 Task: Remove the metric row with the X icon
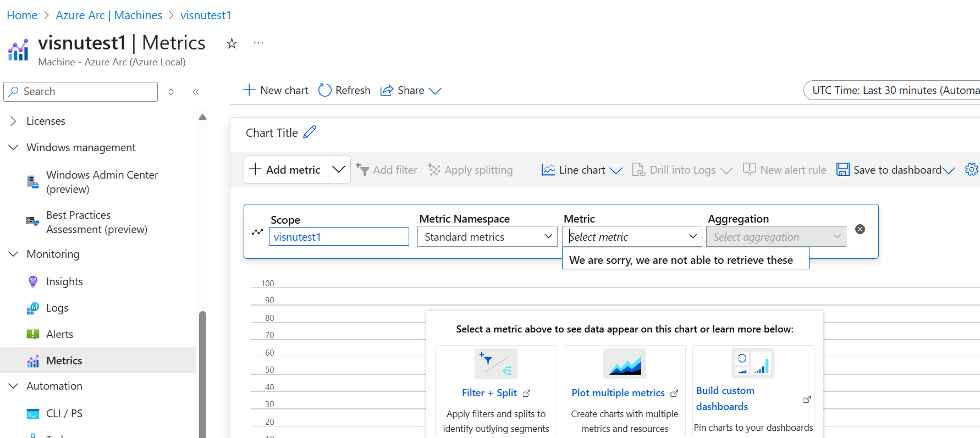pyautogui.click(x=860, y=229)
